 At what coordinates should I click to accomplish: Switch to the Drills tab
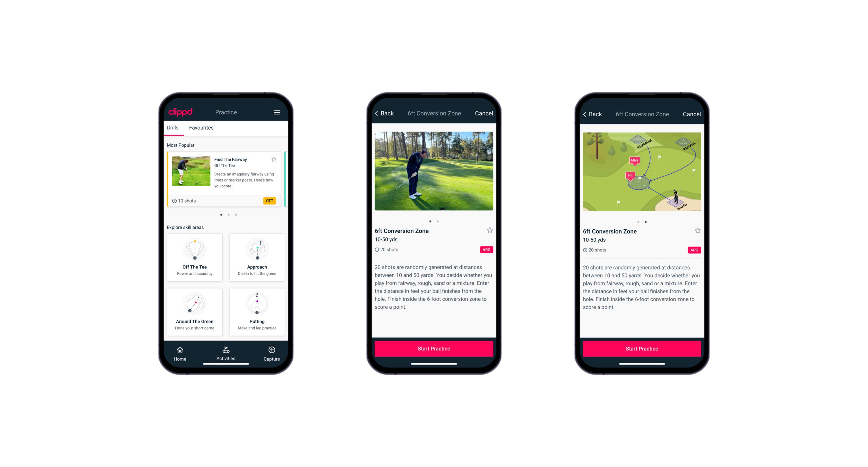point(172,128)
